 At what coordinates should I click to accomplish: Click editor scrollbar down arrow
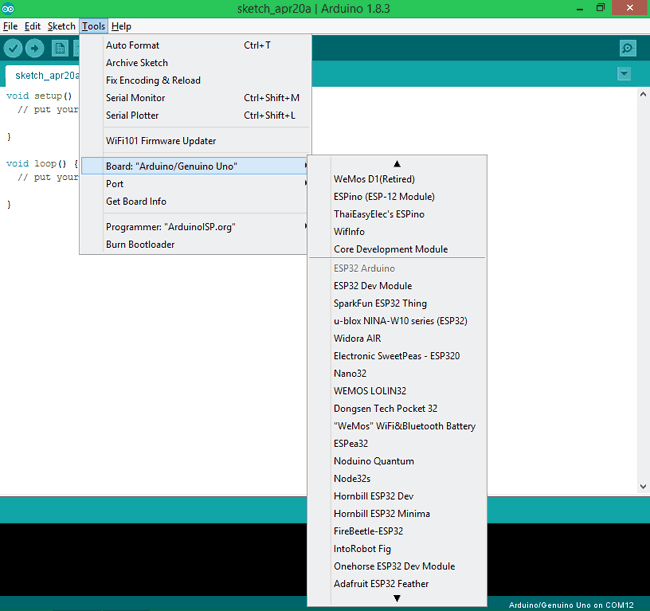[643, 487]
